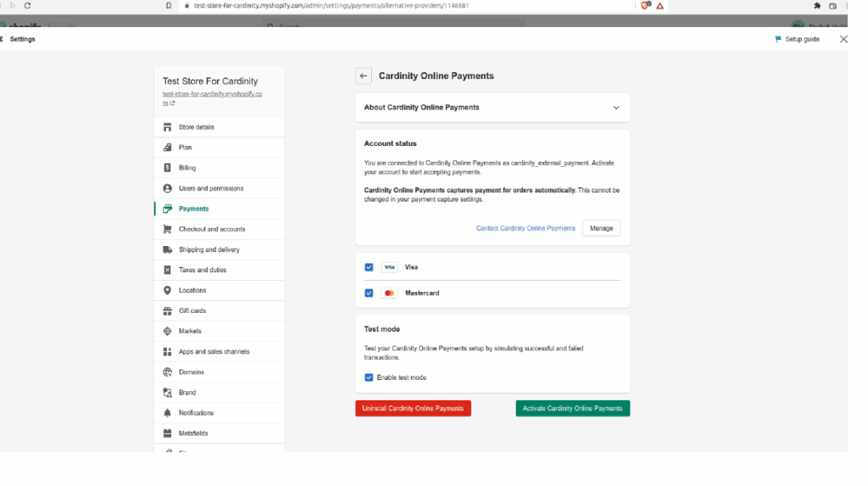Click the Locations pin icon
The height and width of the screenshot is (486, 868).
[x=168, y=290]
